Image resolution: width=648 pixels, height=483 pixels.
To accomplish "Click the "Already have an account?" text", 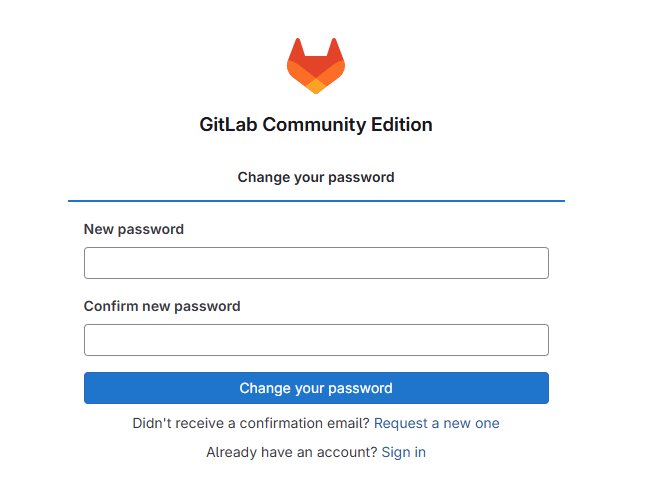I will 292,452.
